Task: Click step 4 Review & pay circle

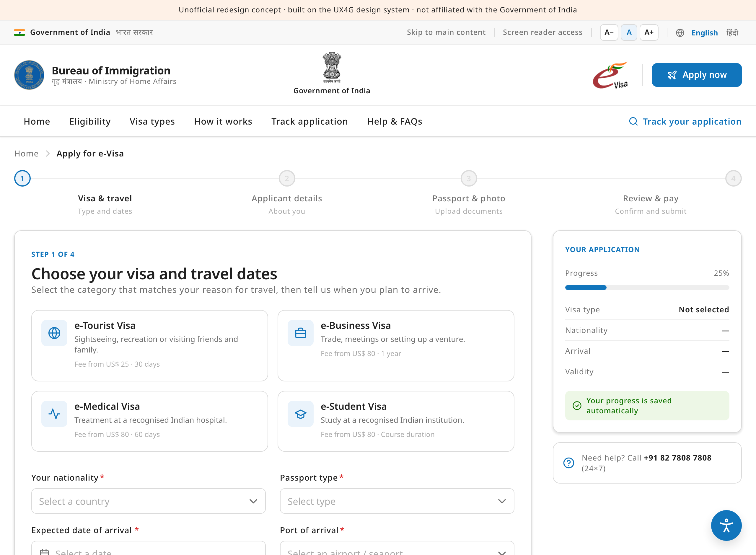Action: pos(733,178)
